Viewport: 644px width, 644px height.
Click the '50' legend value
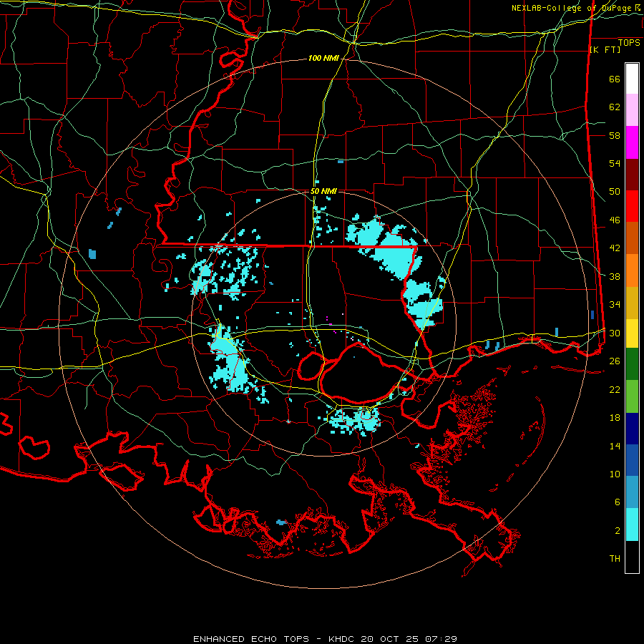[x=615, y=191]
